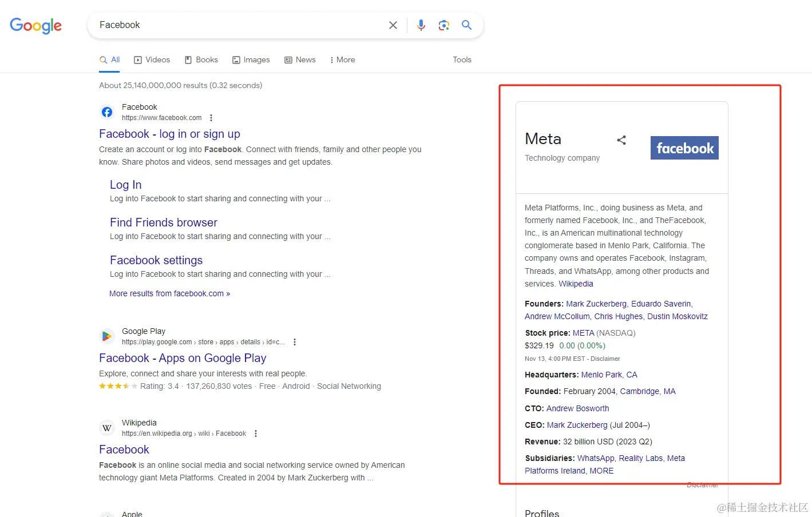Viewport: 812px width, 517px height.
Task: Open the META stock ticker link
Action: tap(583, 333)
